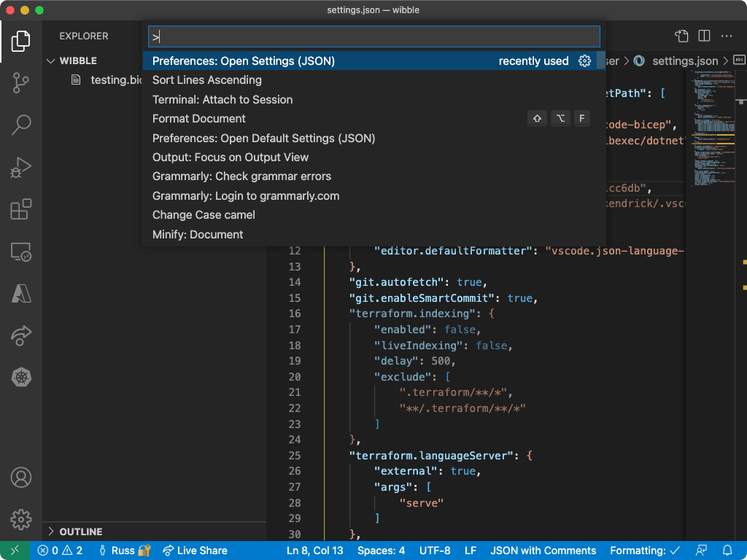747x560 pixels.
Task: Click the remote window indicator in status bar
Action: (x=15, y=551)
